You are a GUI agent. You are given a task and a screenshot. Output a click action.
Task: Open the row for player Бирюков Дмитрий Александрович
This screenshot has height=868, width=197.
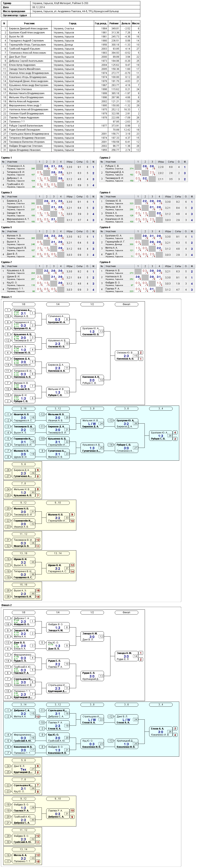70,29
